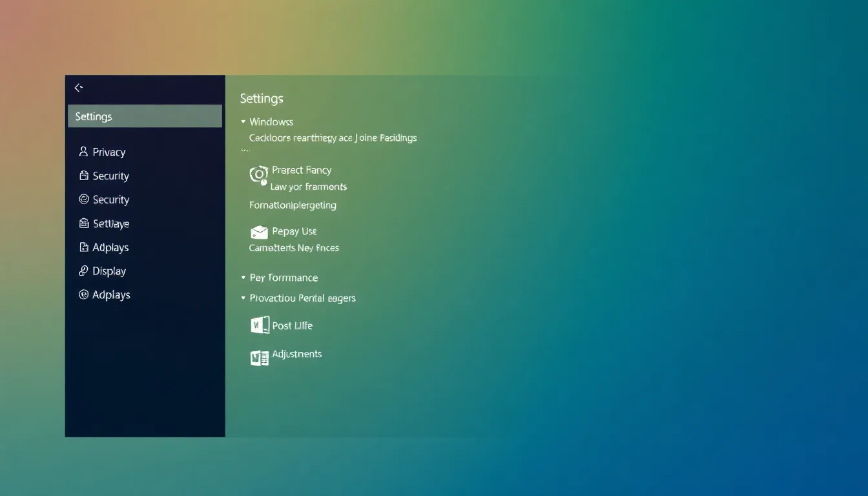This screenshot has width=868, height=496.
Task: Click the smiley icon beside second Security
Action: point(83,200)
